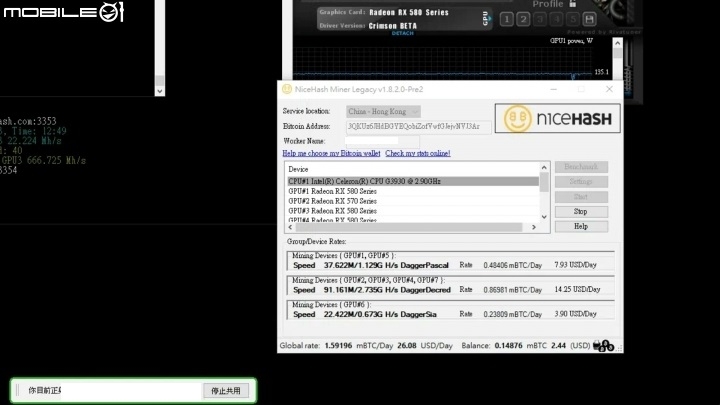Click Global rate 1.59196 mBTC/Day

coord(336,346)
